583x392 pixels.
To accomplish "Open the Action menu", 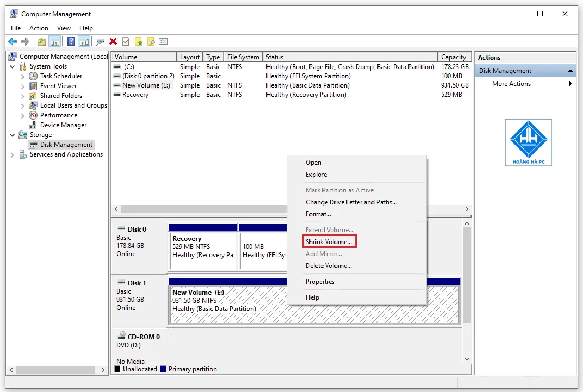I will [39, 28].
